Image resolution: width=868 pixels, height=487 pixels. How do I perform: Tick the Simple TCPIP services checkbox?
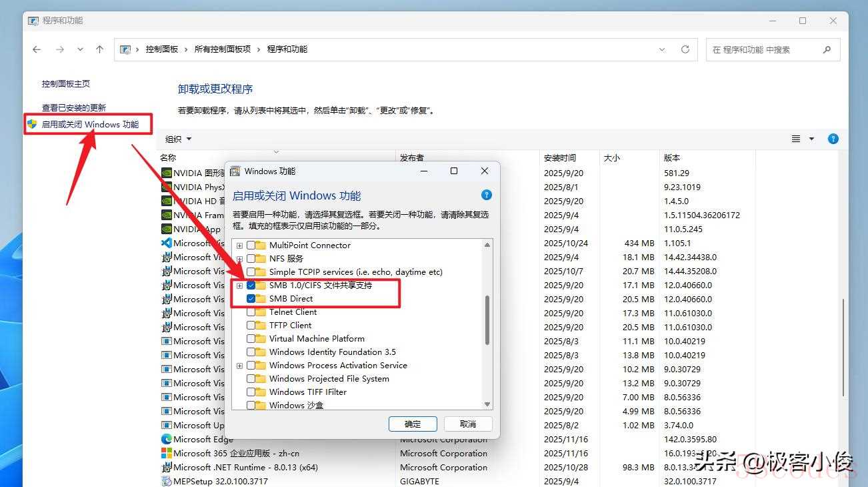(x=251, y=272)
